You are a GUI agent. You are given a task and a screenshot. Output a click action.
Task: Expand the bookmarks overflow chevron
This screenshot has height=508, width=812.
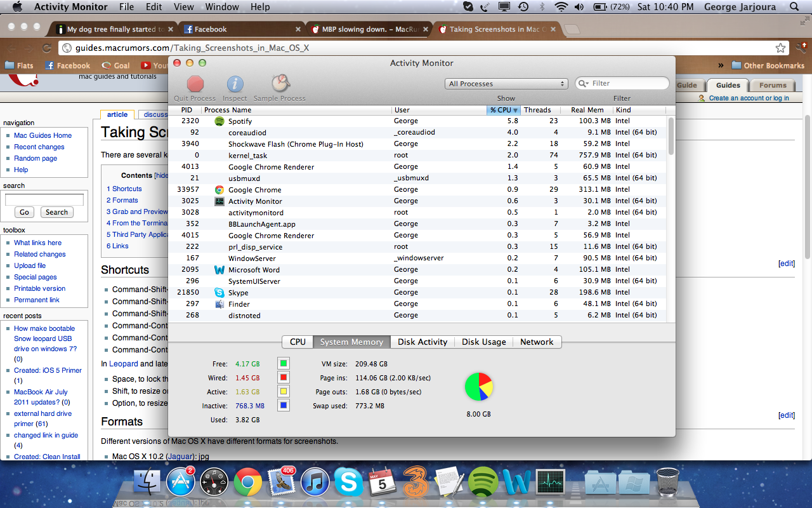pos(721,65)
